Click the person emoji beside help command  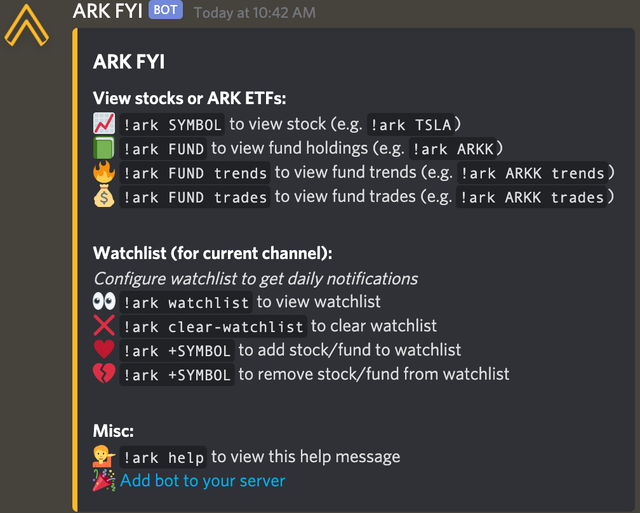(x=104, y=457)
